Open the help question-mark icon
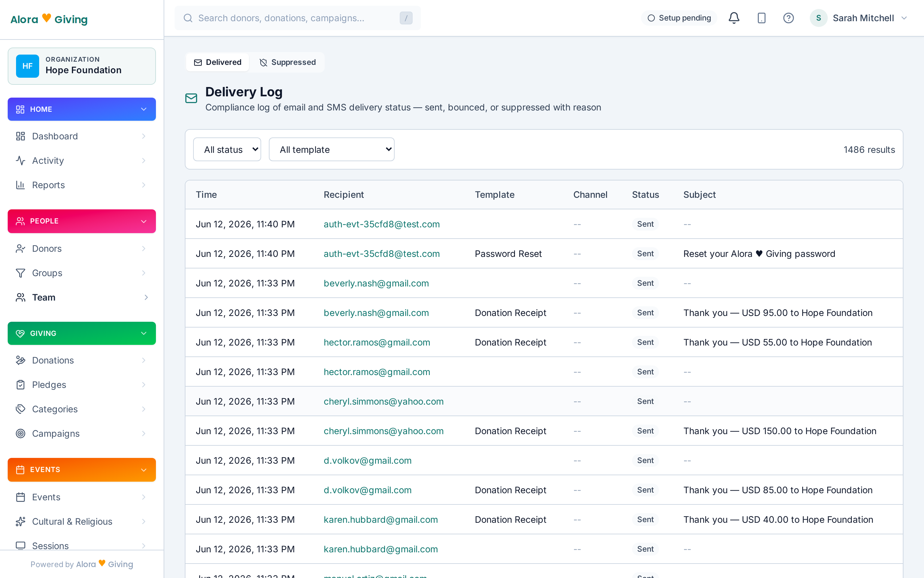The image size is (924, 578). (x=789, y=18)
